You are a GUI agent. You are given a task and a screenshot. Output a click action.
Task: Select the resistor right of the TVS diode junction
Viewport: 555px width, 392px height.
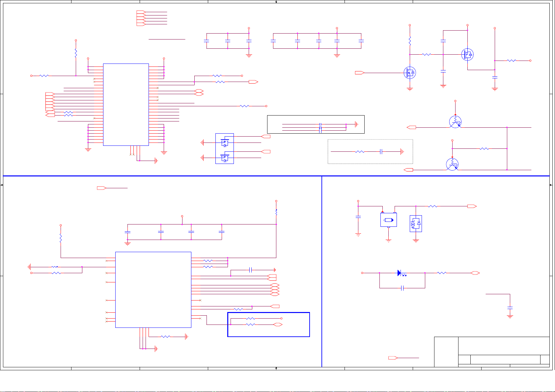[433, 206]
